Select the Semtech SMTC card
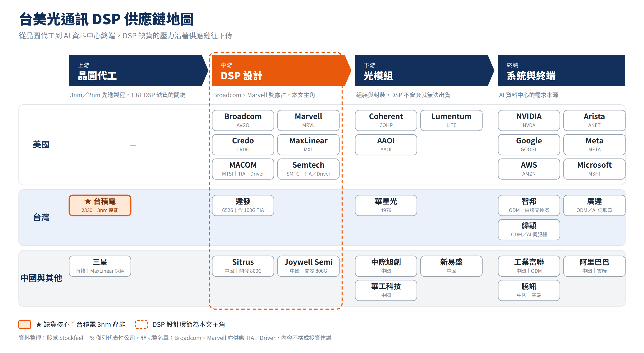 [x=308, y=169]
